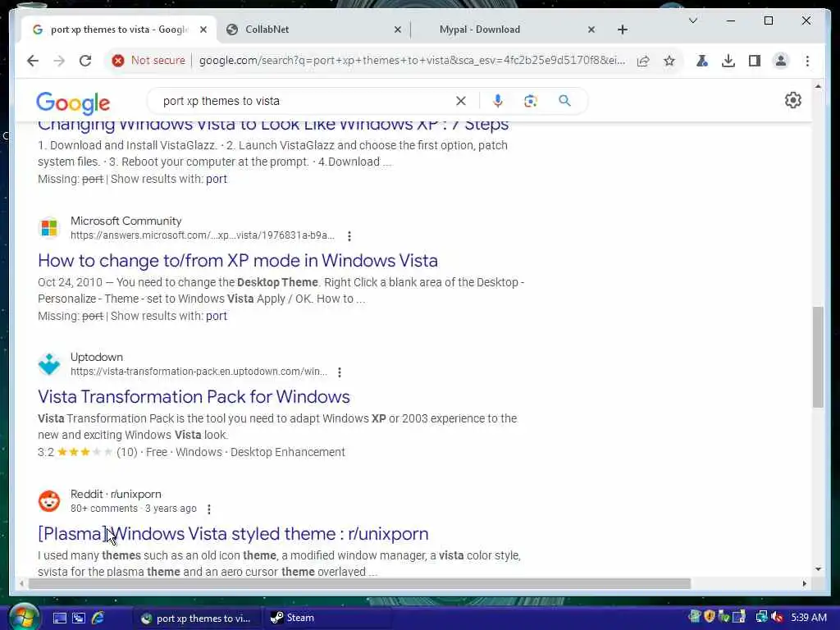Image resolution: width=840 pixels, height=630 pixels.
Task: Click the scroll down arrow
Action: tap(818, 569)
